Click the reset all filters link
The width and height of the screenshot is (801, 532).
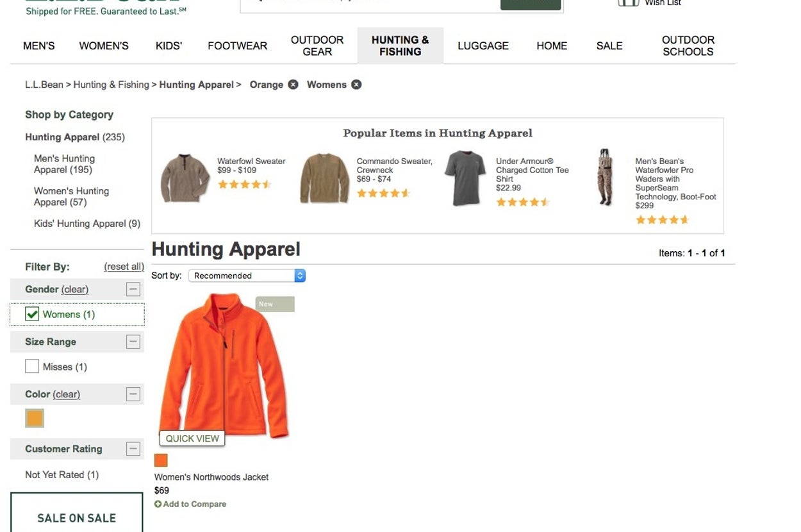(124, 267)
